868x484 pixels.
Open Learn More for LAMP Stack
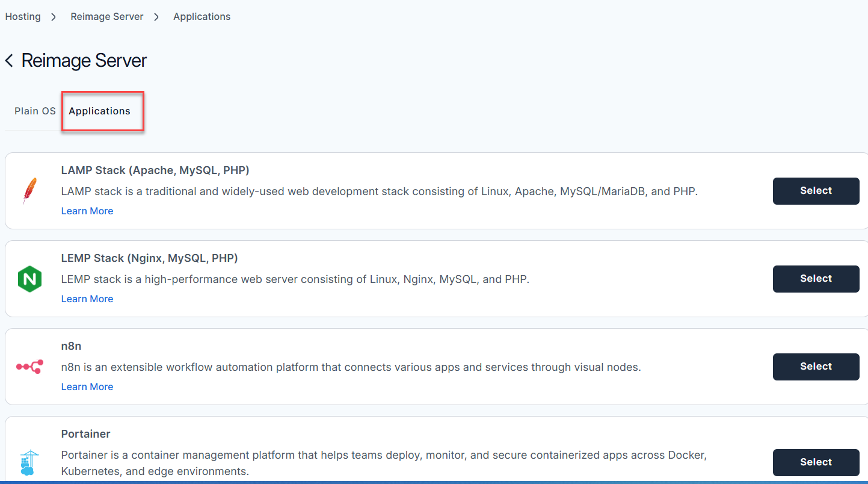pyautogui.click(x=87, y=211)
